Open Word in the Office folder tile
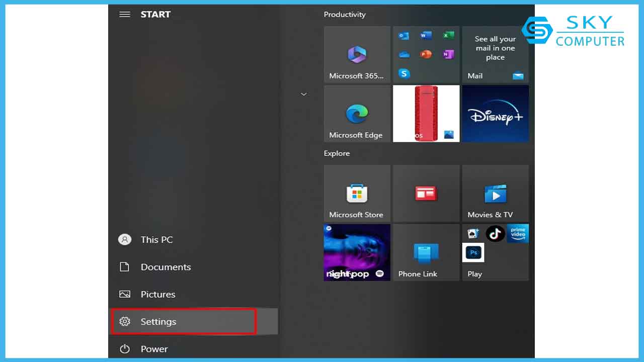This screenshot has width=644, height=362. tap(426, 36)
